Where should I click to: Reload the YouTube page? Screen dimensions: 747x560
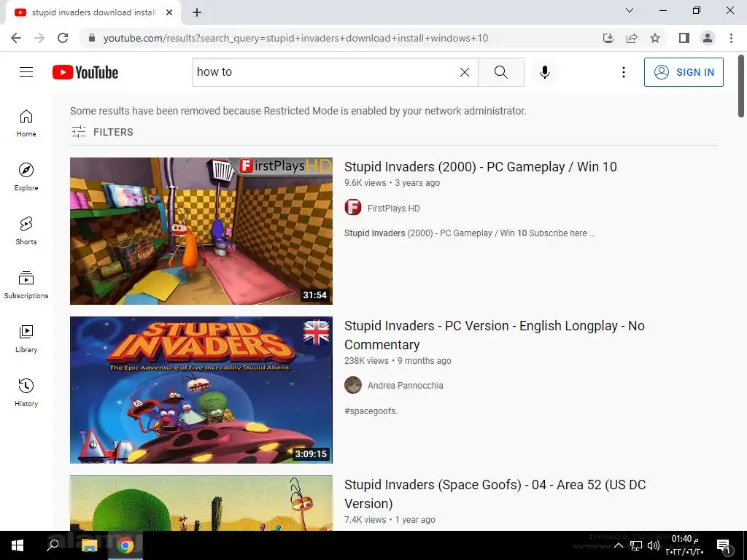63,38
